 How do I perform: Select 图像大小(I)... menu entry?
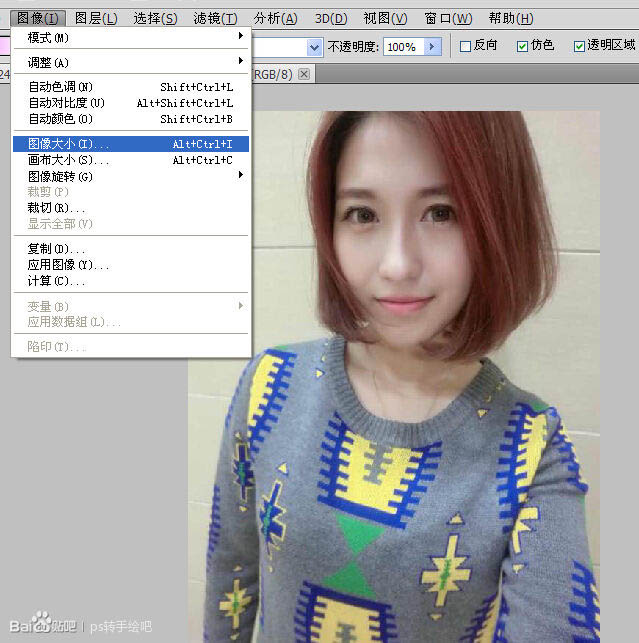click(x=131, y=144)
